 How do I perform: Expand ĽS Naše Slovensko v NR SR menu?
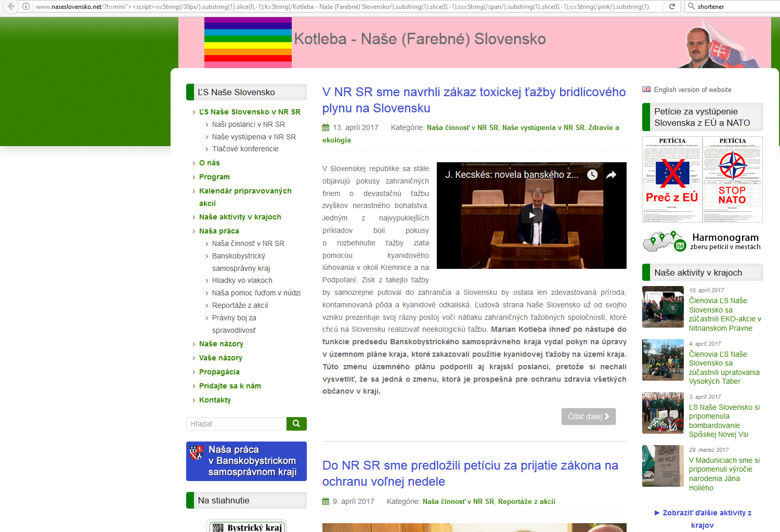pyautogui.click(x=250, y=112)
